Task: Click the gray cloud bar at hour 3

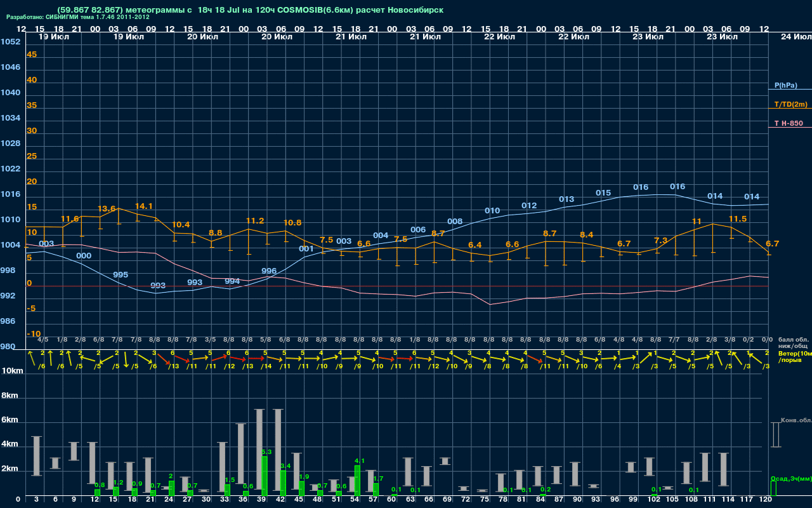Action: point(37,456)
